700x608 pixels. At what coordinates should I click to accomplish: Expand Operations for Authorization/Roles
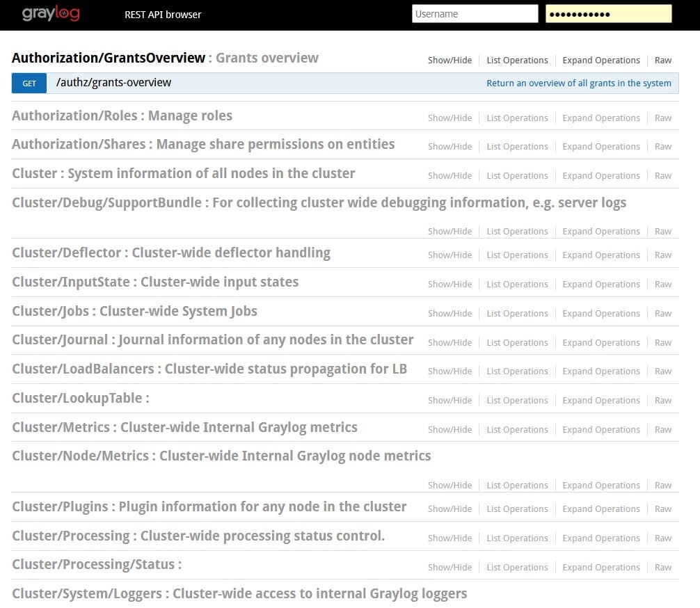[x=600, y=118]
